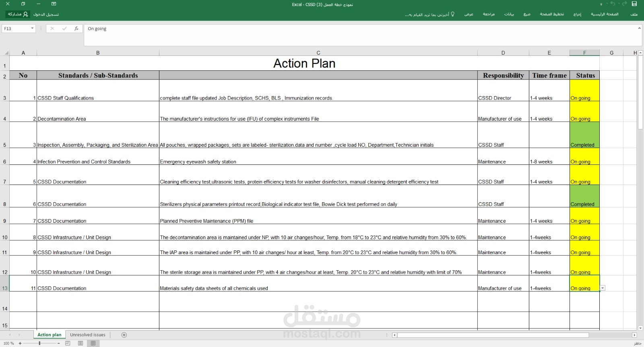Select the green Completed cell in row 8
The image size is (644, 347).
pos(584,196)
